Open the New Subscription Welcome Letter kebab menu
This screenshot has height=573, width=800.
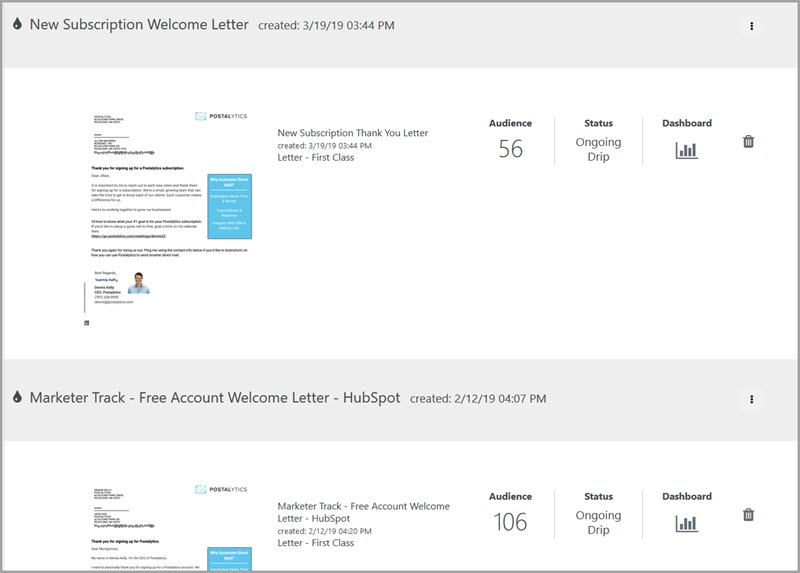[751, 26]
